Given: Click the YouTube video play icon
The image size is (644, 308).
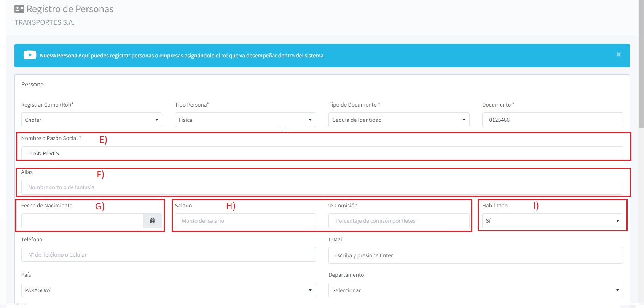Looking at the screenshot, I should pos(30,55).
